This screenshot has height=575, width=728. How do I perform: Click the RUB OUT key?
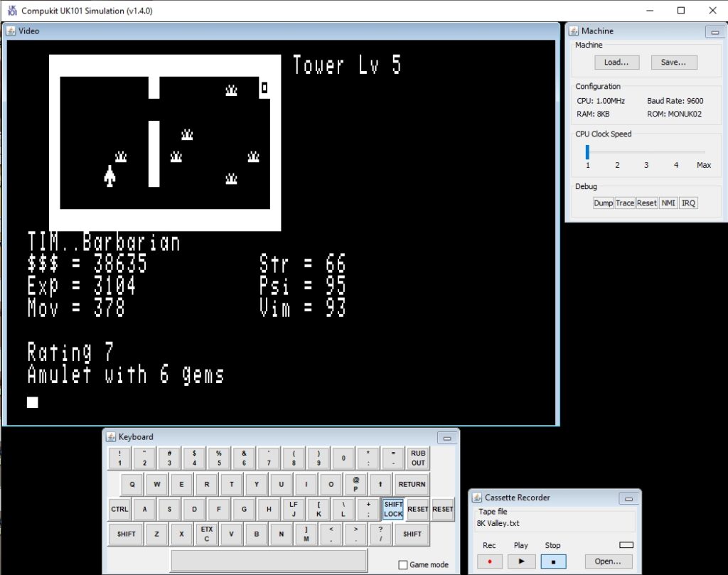click(418, 458)
